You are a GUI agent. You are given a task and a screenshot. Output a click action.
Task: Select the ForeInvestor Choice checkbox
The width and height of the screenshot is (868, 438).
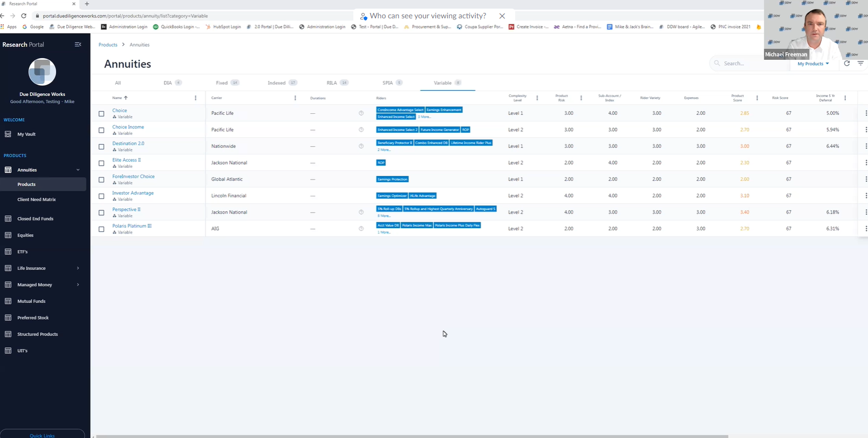[101, 180]
